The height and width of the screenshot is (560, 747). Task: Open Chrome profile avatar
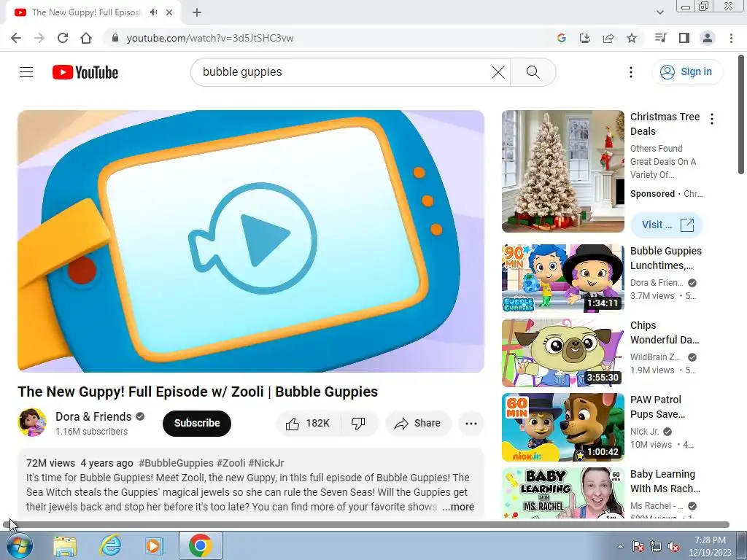pos(708,38)
